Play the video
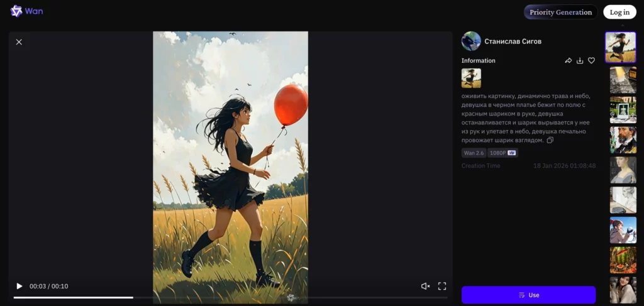The image size is (644, 306). [19, 287]
